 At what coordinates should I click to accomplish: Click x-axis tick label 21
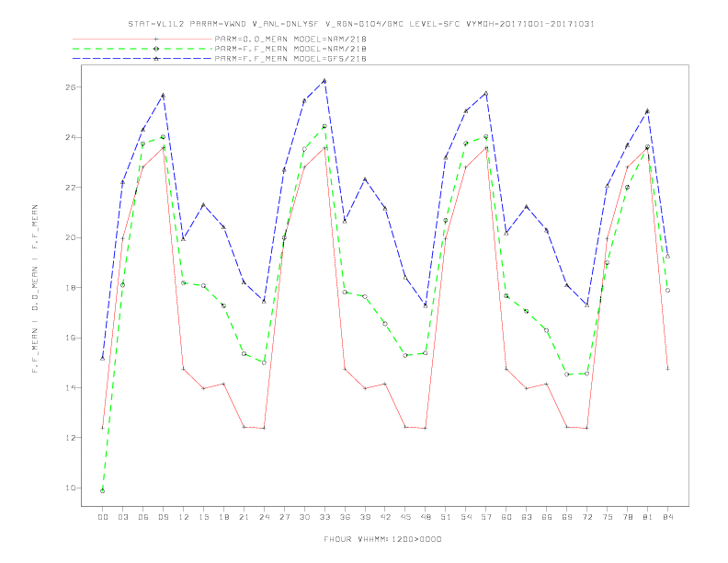244,517
